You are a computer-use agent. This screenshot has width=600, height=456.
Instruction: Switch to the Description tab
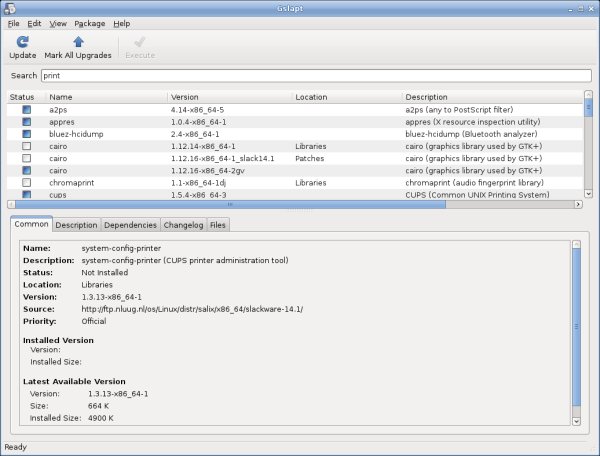(77, 225)
